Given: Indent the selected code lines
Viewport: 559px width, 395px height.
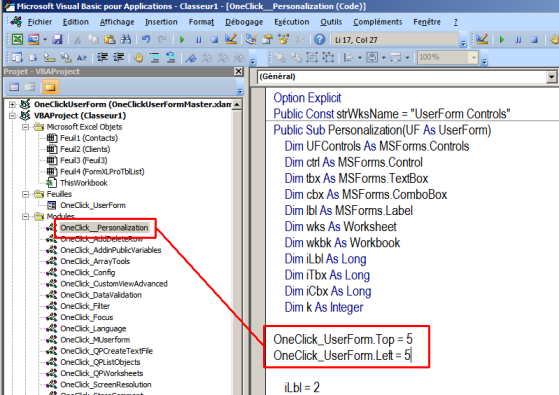Looking at the screenshot, I should [x=102, y=57].
